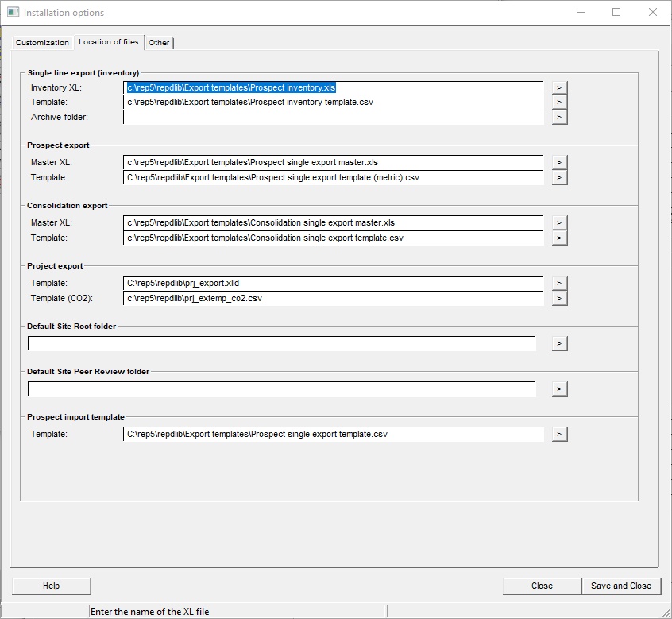Open the Other tab
The image size is (672, 619).
pyautogui.click(x=159, y=42)
